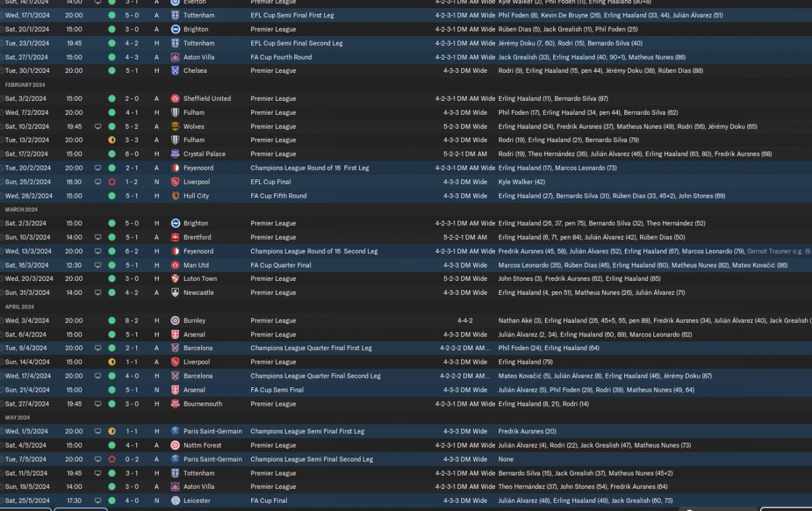Click the Crystal Palace badge
812x511 pixels.
pyautogui.click(x=175, y=153)
